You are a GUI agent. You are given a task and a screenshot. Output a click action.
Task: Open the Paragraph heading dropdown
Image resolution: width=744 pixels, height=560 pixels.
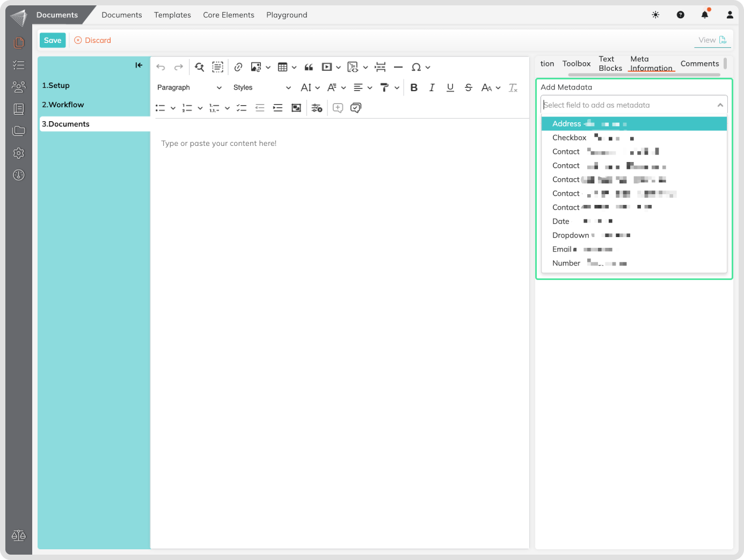[189, 87]
